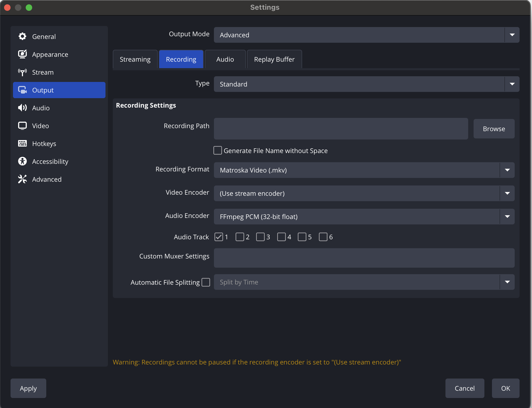Open the Replay Buffer tab
This screenshot has height=408, width=532.
point(274,59)
